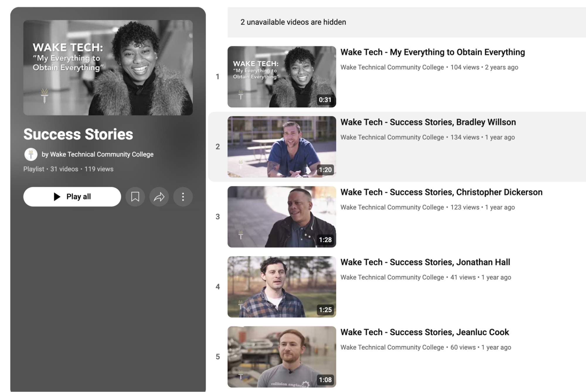This screenshot has height=392, width=586.
Task: Open Wake Technical Community College channel avatar
Action: [31, 154]
